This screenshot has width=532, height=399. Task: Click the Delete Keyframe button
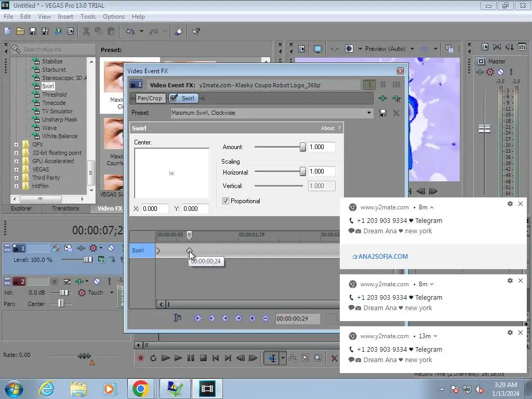point(265,318)
